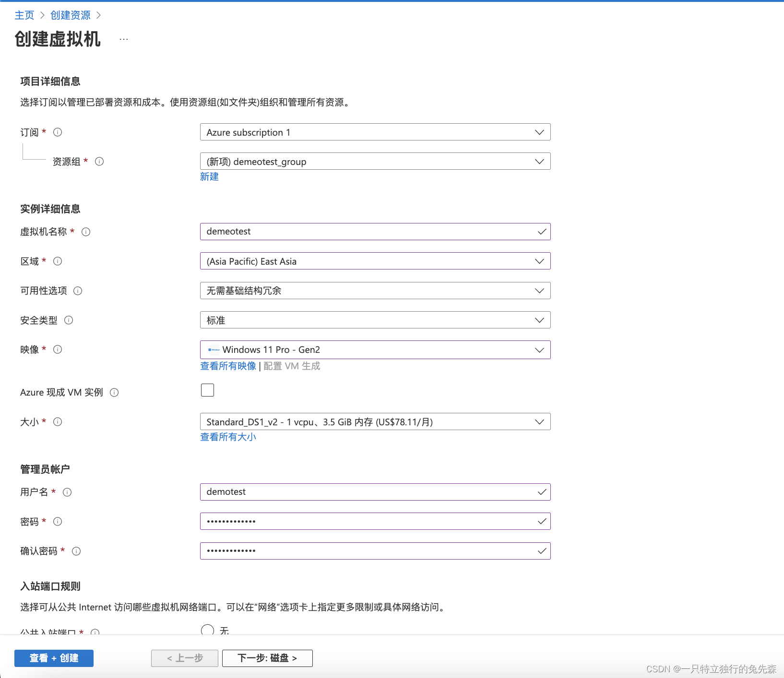This screenshot has height=678, width=784.
Task: Click into the 虚拟机名称 field demeotest
Action: click(375, 232)
